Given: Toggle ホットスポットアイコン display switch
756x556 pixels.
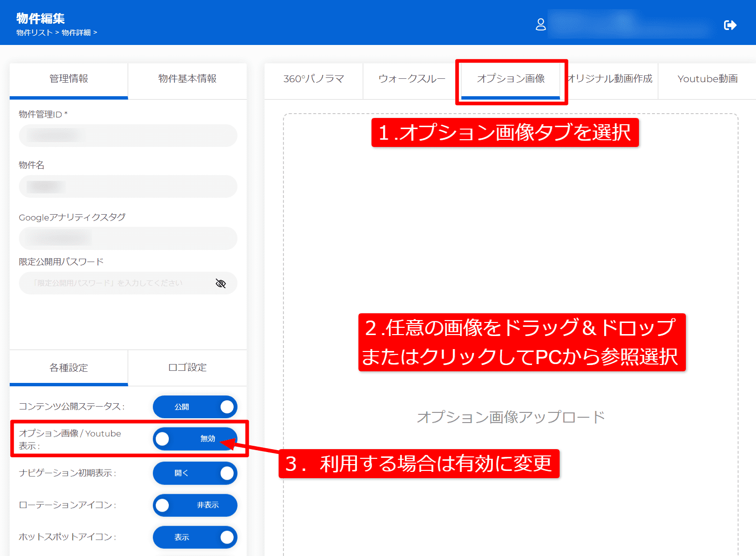Looking at the screenshot, I should (195, 537).
